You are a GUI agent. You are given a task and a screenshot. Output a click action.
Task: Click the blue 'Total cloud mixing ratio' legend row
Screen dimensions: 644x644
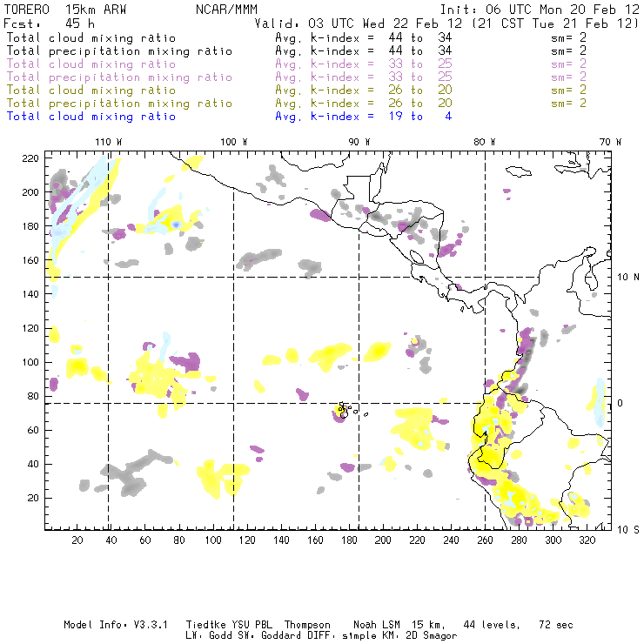tap(229, 117)
